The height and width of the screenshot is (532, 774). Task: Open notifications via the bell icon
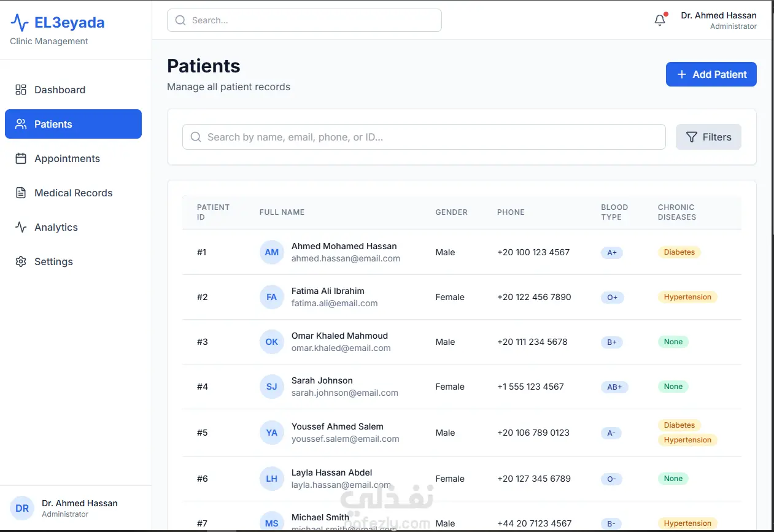coord(660,20)
